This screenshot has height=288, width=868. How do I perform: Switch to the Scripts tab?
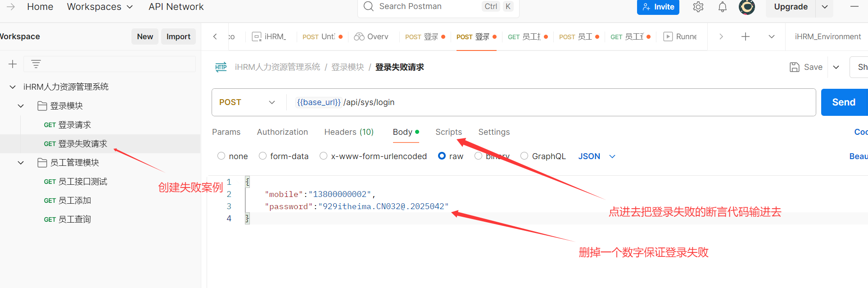click(448, 132)
